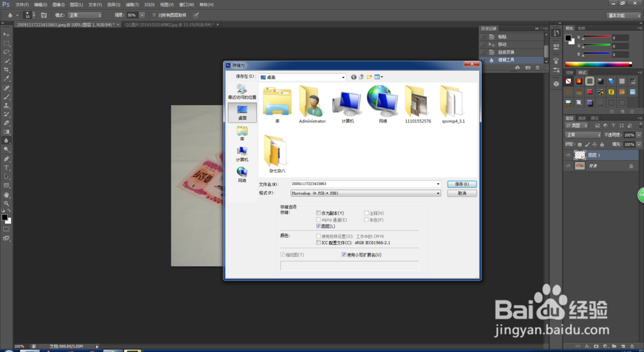Select the Desktop (桌面) place button

point(242,112)
